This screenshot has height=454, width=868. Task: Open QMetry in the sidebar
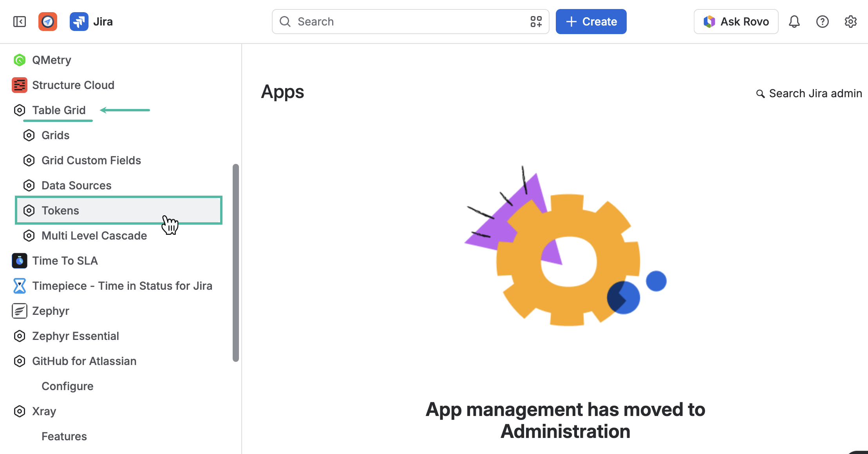click(52, 60)
